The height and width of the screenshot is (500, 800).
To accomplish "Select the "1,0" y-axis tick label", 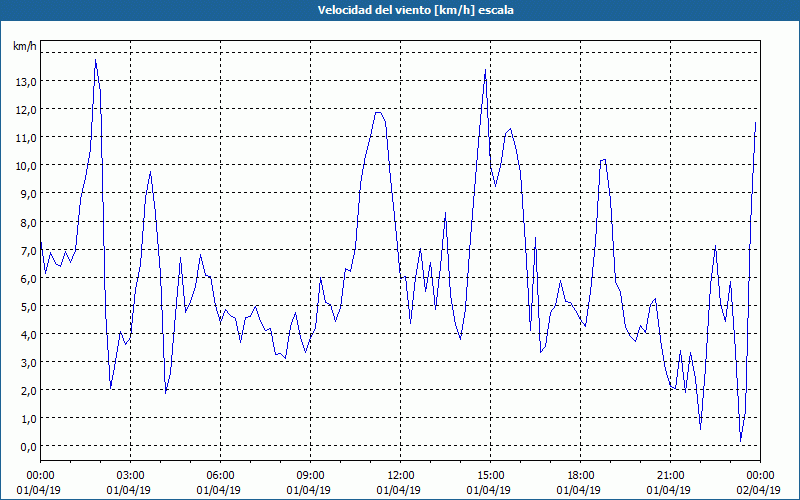I will coord(27,418).
